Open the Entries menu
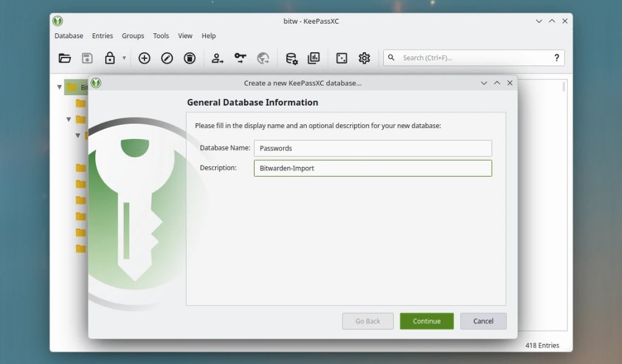622x364 pixels. pos(102,36)
